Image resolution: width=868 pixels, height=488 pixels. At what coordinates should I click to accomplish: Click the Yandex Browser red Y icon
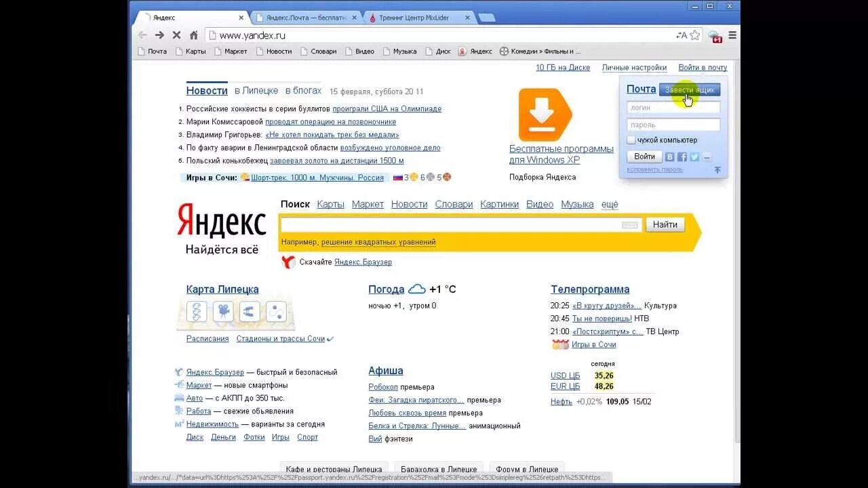288,262
